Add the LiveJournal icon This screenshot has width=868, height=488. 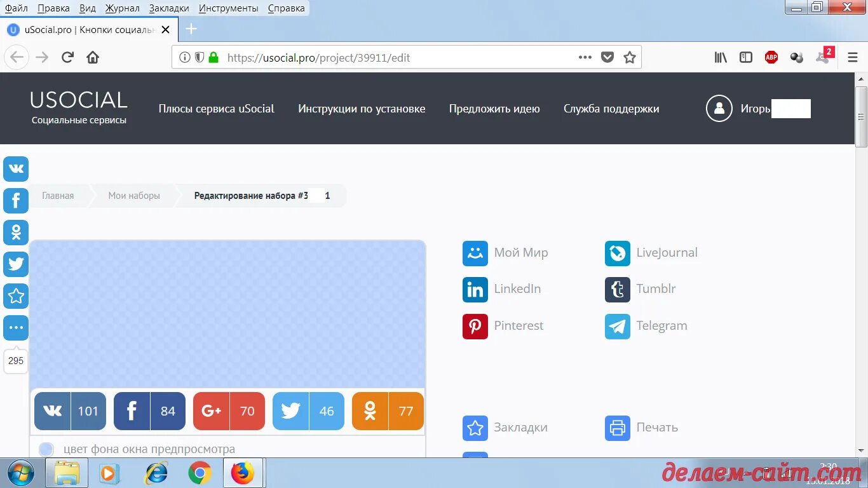[618, 253]
